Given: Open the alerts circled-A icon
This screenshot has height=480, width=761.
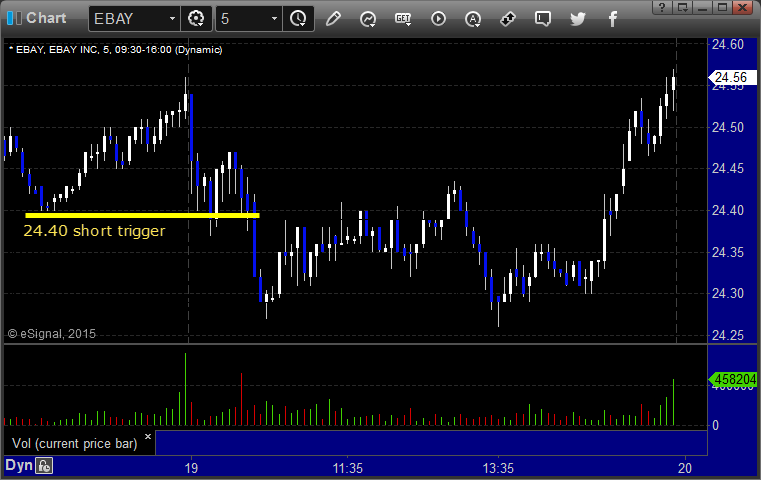Looking at the screenshot, I should point(473,19).
